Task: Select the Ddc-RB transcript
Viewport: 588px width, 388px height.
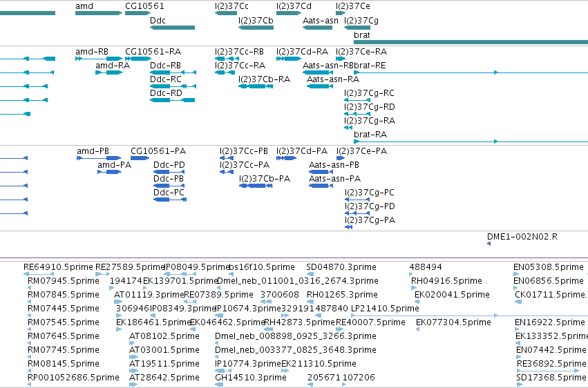Action: click(173, 72)
